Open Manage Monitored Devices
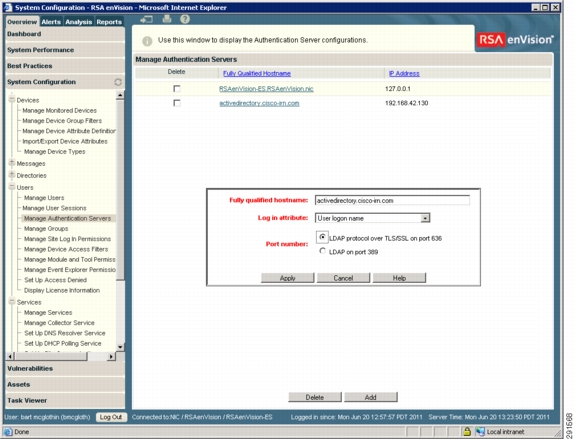Screen dimensions: 576x447 (x=60, y=111)
